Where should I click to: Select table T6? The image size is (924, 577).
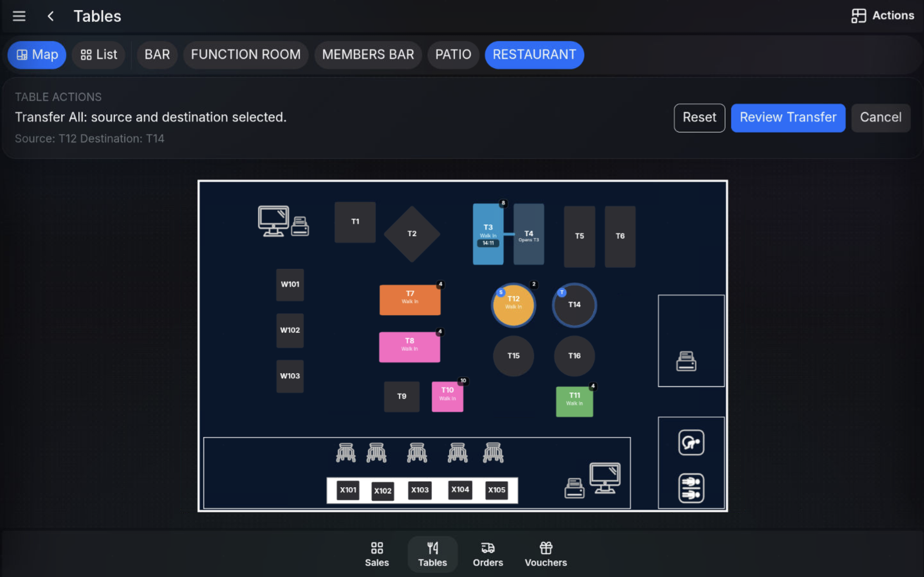620,236
